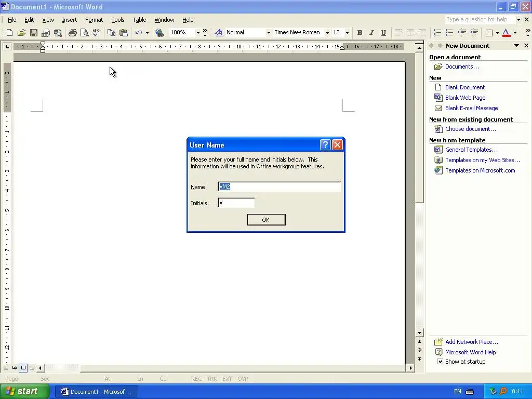Click the New Blank Document toolbar icon

(x=9, y=33)
